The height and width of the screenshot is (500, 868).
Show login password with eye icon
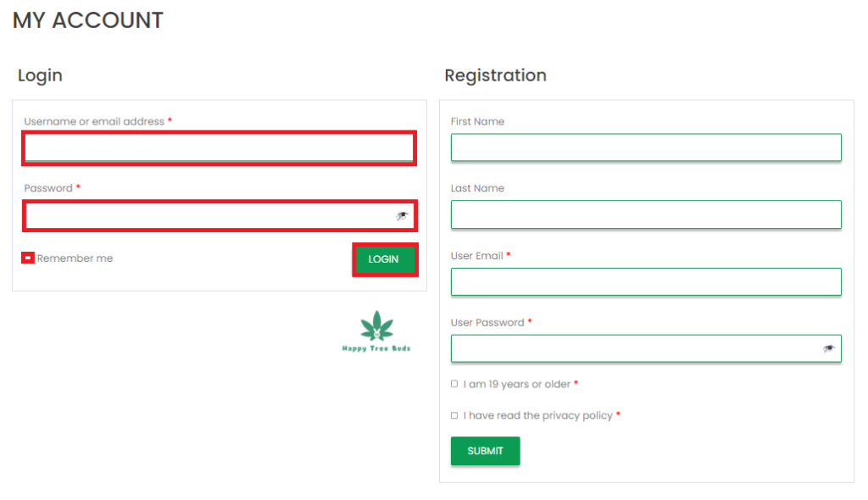pos(402,216)
